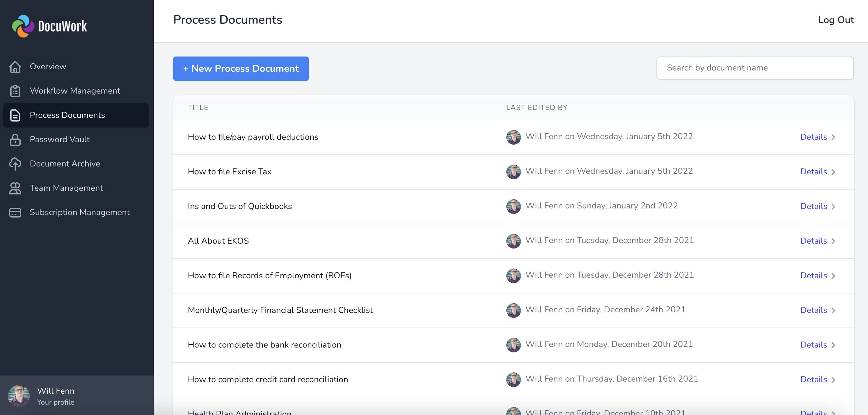The width and height of the screenshot is (868, 415).
Task: Click the DocuWork logo
Action: point(49,26)
